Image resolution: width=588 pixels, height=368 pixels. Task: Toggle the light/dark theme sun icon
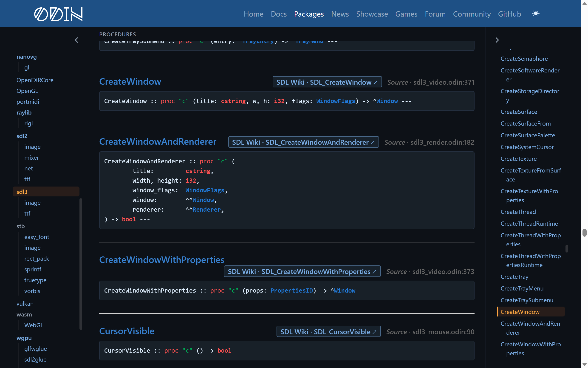point(536,14)
